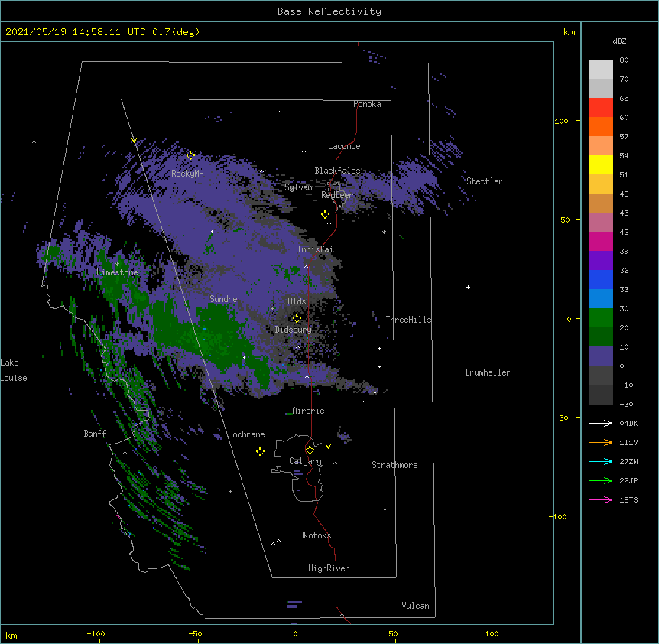Click the Lacombe label
Screen dimensions: 659x644
[x=344, y=146]
